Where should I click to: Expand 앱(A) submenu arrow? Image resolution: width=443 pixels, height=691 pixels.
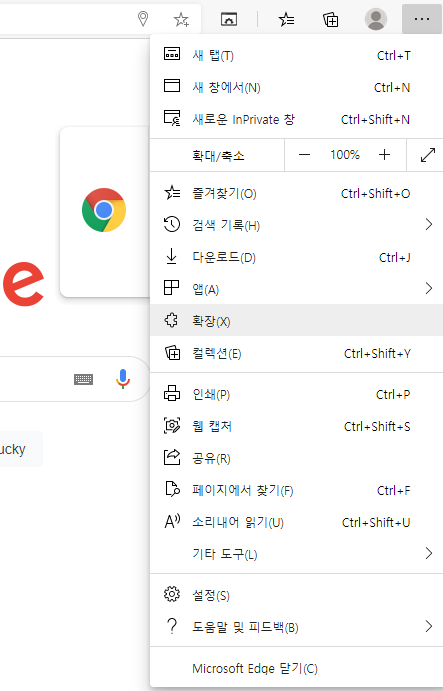(428, 288)
